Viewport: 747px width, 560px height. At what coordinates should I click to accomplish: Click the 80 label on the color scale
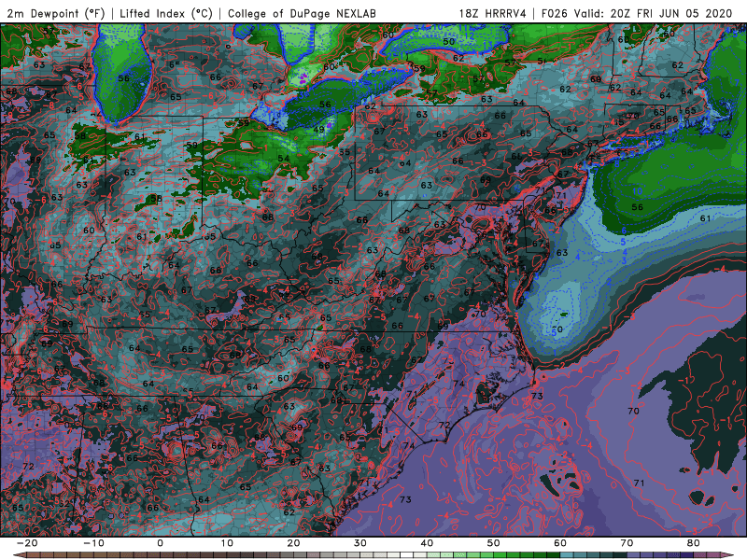[694, 543]
